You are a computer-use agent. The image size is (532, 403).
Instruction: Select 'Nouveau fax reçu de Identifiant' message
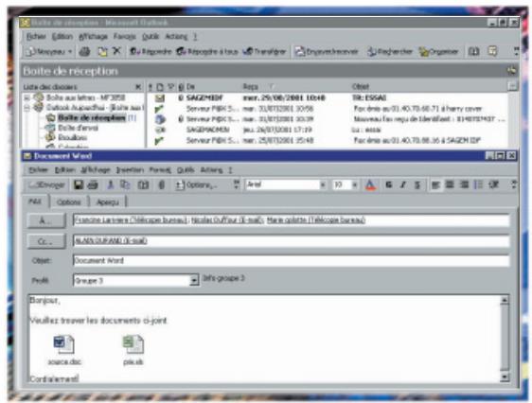[328, 119]
